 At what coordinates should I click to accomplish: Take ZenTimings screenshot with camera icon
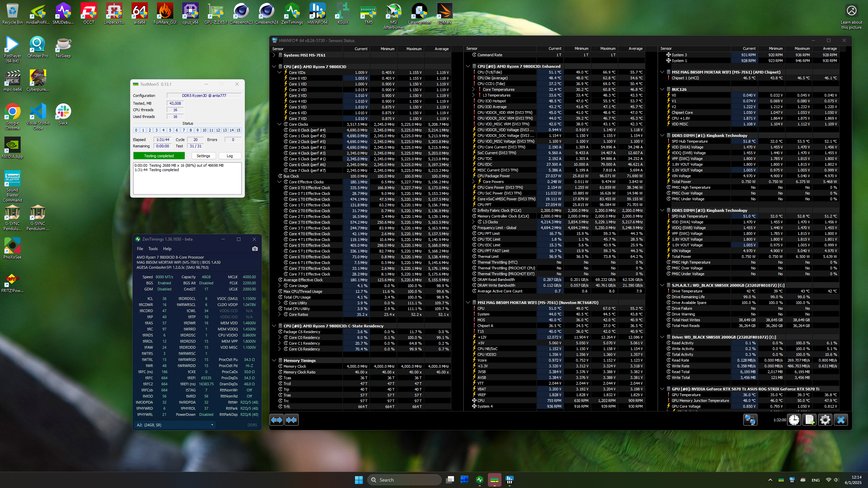[x=255, y=249]
